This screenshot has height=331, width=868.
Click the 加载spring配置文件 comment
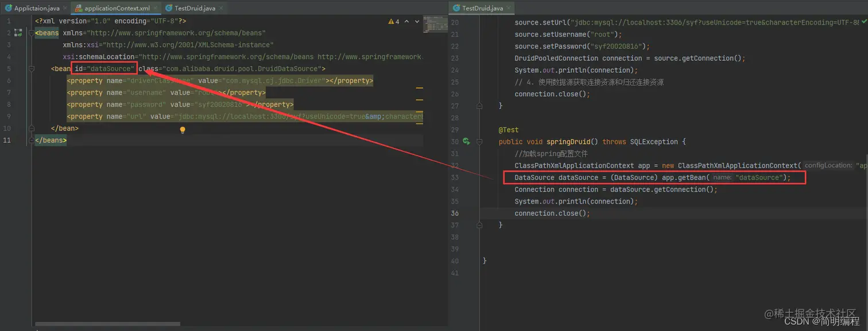click(551, 154)
